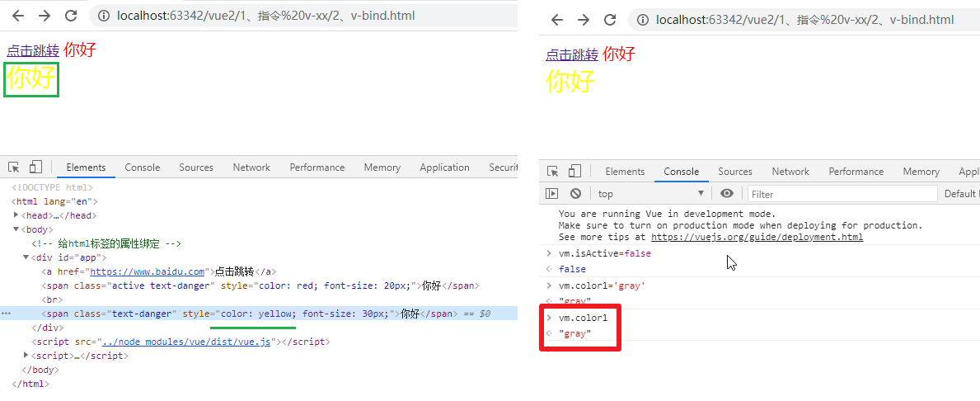Open Console tab in left DevTools
The width and height of the screenshot is (980, 401).
pos(143,167)
